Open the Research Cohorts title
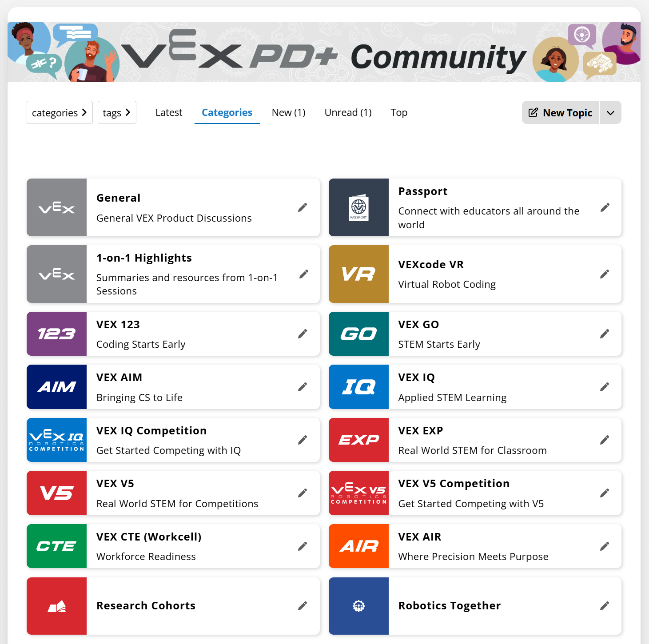The width and height of the screenshot is (649, 644). pyautogui.click(x=146, y=605)
